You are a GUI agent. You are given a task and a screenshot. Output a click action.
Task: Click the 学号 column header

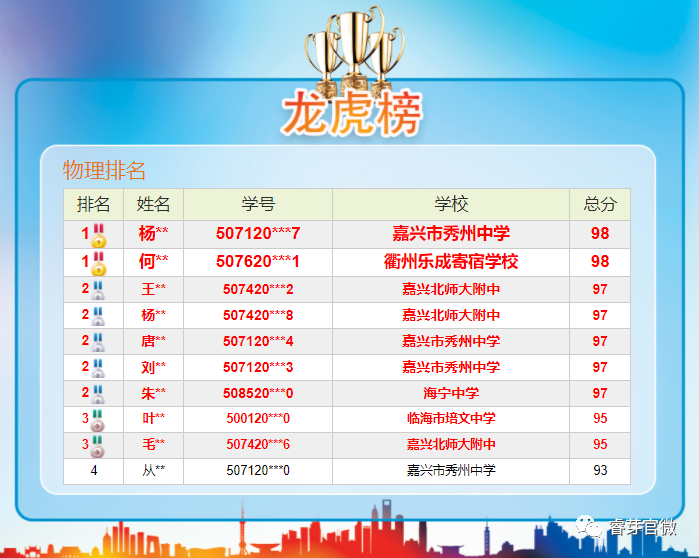pos(258,204)
